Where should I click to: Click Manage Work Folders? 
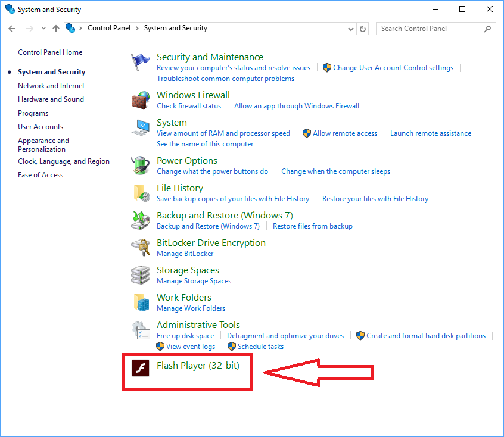tap(191, 308)
